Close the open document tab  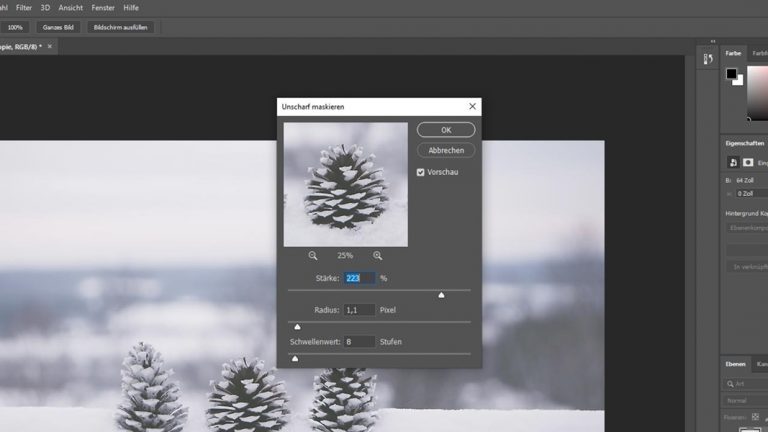(x=50, y=46)
